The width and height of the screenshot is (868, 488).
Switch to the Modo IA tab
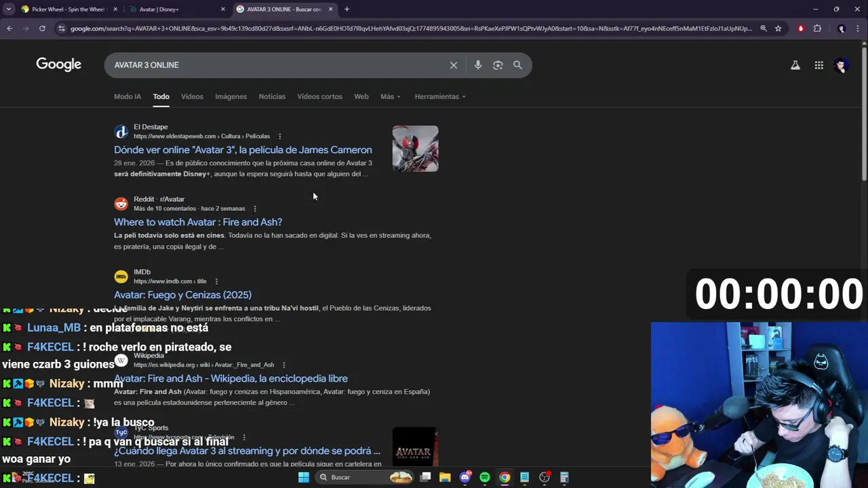point(127,96)
